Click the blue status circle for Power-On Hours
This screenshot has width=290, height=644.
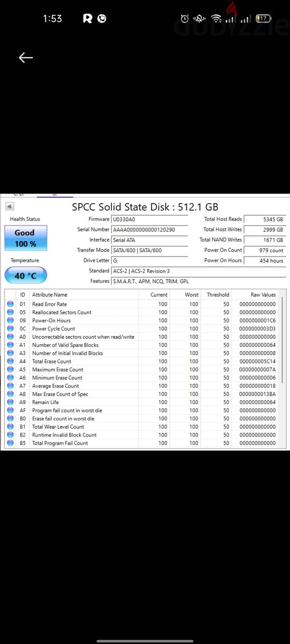click(11, 320)
